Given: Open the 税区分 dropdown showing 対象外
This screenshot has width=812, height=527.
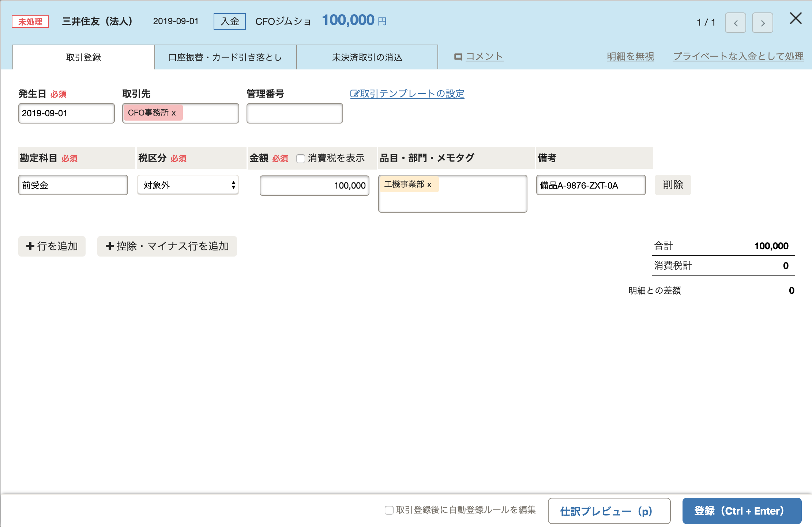Looking at the screenshot, I should click(x=188, y=185).
